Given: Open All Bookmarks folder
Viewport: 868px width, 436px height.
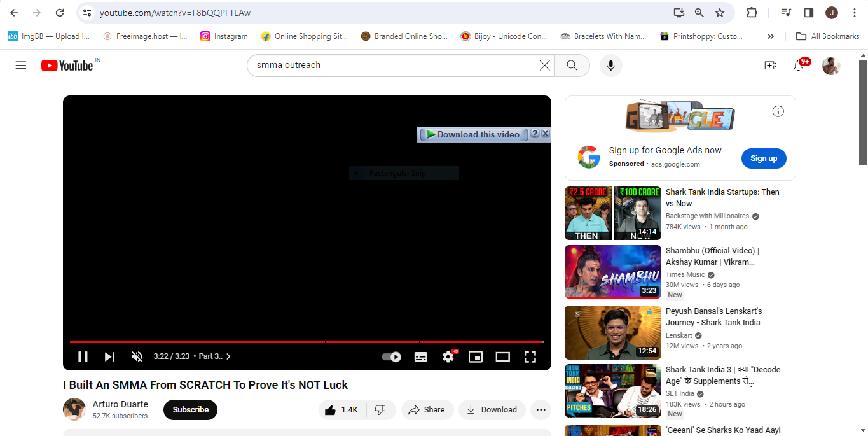Looking at the screenshot, I should tap(827, 36).
